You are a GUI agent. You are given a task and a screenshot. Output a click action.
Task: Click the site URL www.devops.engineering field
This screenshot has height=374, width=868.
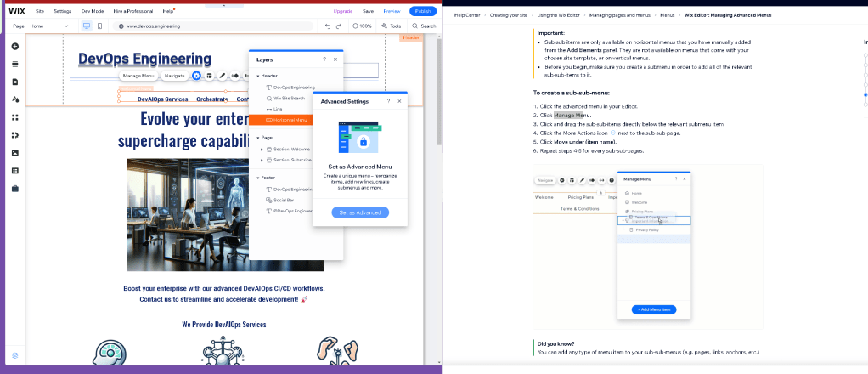pos(213,26)
